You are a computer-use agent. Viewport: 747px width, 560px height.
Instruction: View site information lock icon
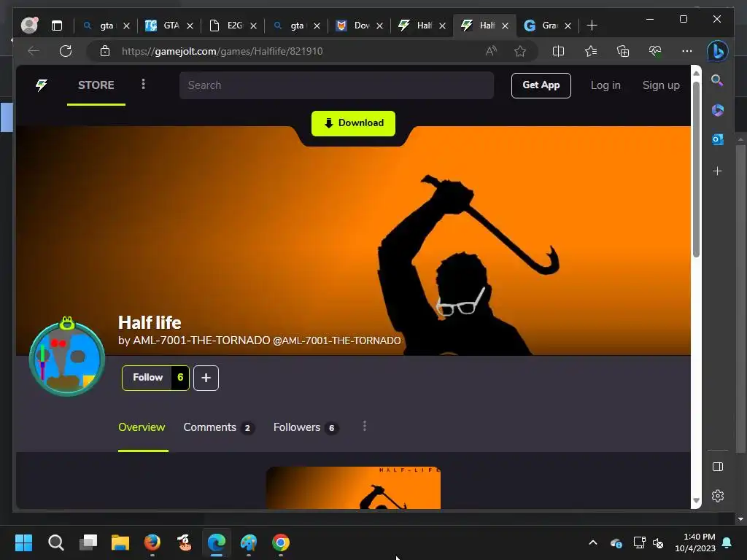[x=105, y=51]
